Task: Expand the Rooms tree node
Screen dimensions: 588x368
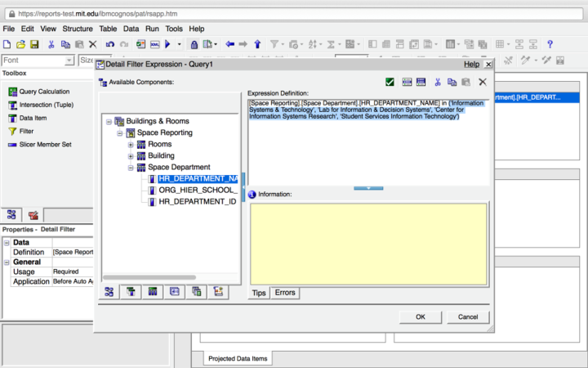Action: (131, 145)
